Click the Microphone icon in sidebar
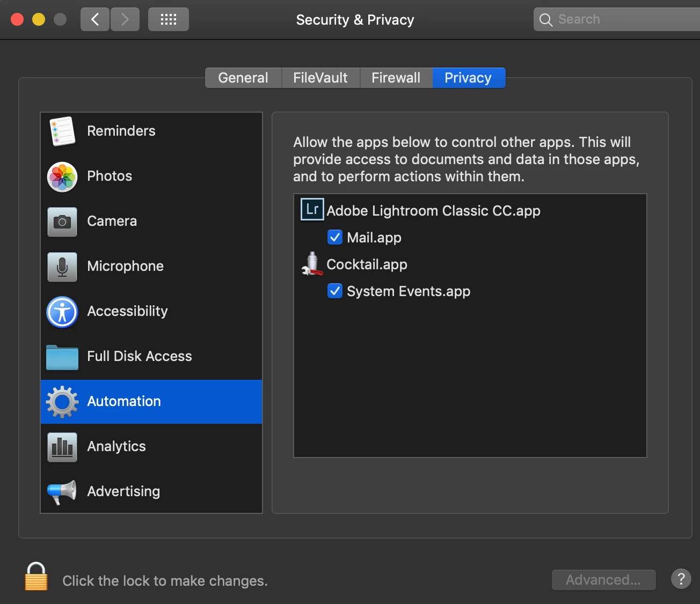700x604 pixels. coord(62,267)
